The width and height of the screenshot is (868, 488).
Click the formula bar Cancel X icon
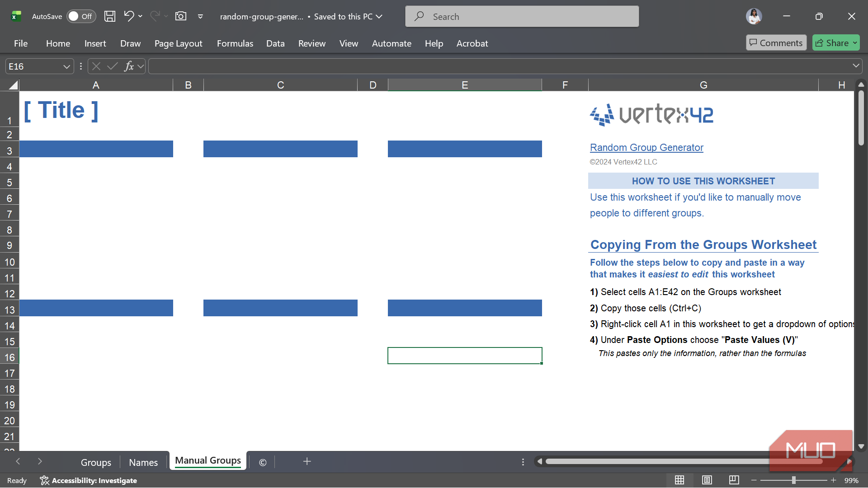pyautogui.click(x=96, y=66)
